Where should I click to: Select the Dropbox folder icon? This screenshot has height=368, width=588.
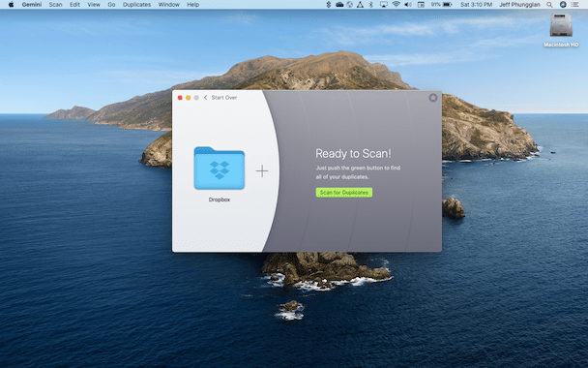(220, 168)
